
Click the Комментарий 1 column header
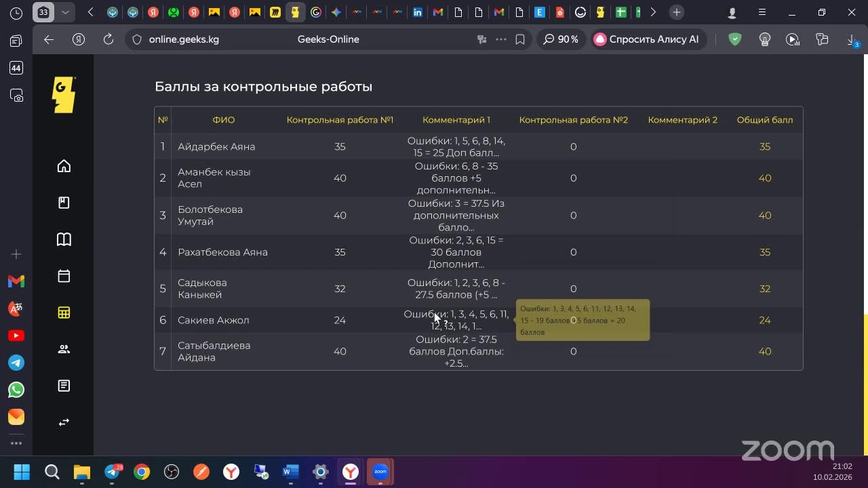coord(456,120)
